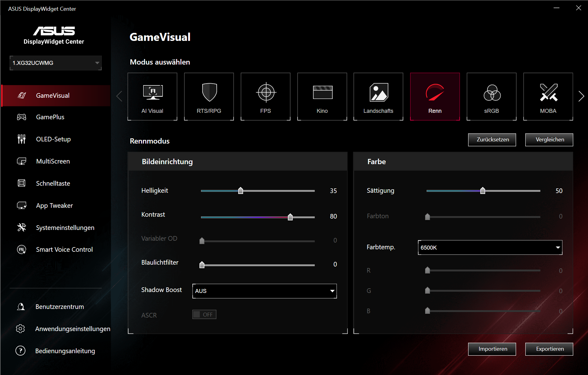
Task: Click the App Tweaker icon
Action: coord(22,205)
